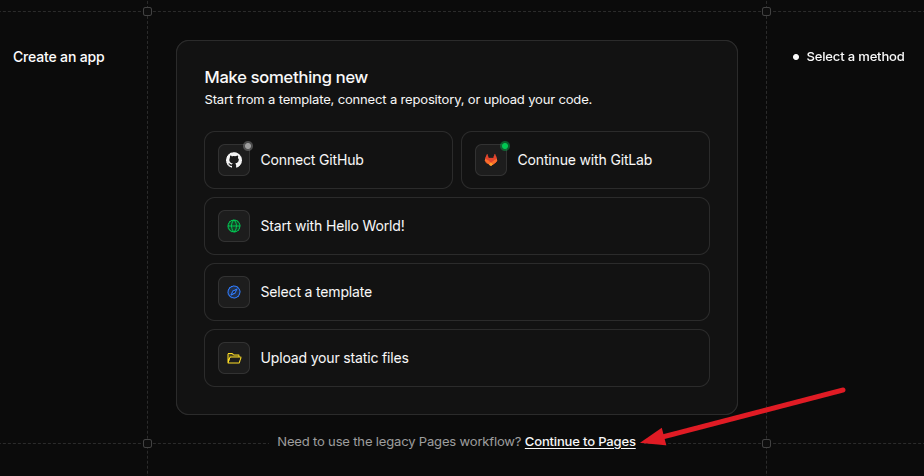
Task: Click the arrow tip pointing at Continue to Pages
Action: tap(646, 442)
